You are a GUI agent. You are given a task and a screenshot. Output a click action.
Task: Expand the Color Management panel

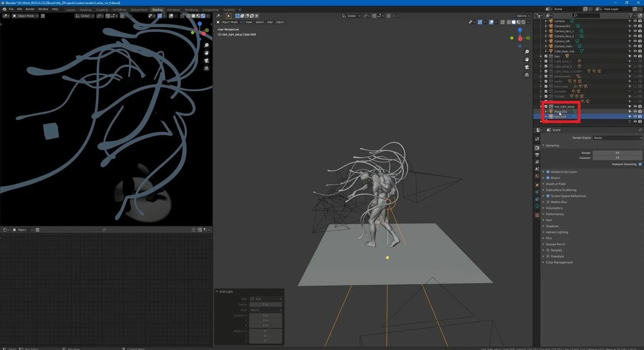click(559, 262)
